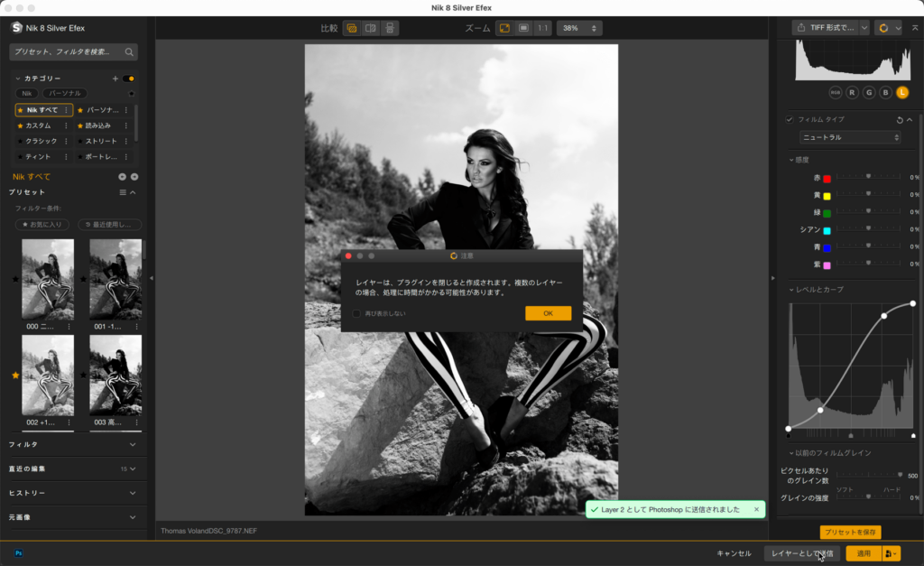The height and width of the screenshot is (566, 924).
Task: Click the キャンセル button
Action: pyautogui.click(x=734, y=553)
